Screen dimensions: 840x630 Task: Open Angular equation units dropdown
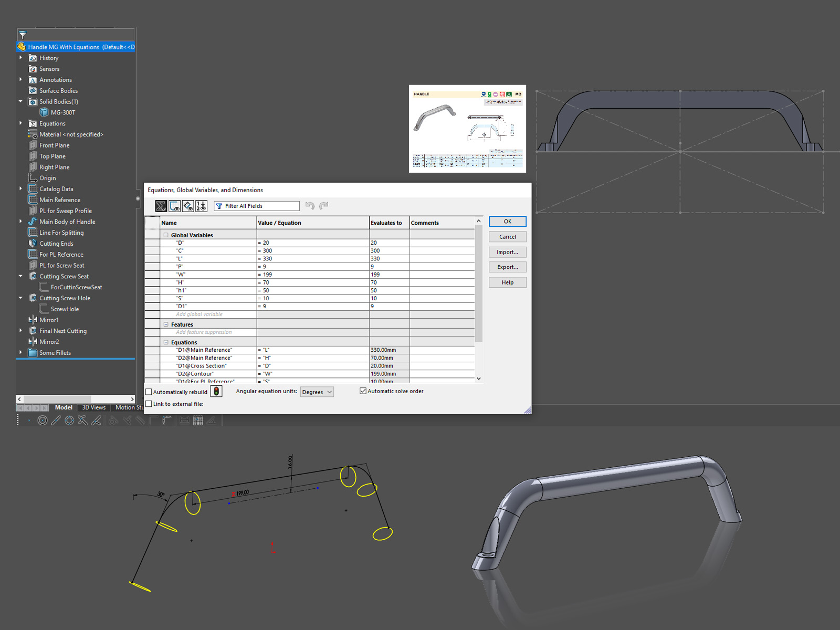pyautogui.click(x=317, y=392)
